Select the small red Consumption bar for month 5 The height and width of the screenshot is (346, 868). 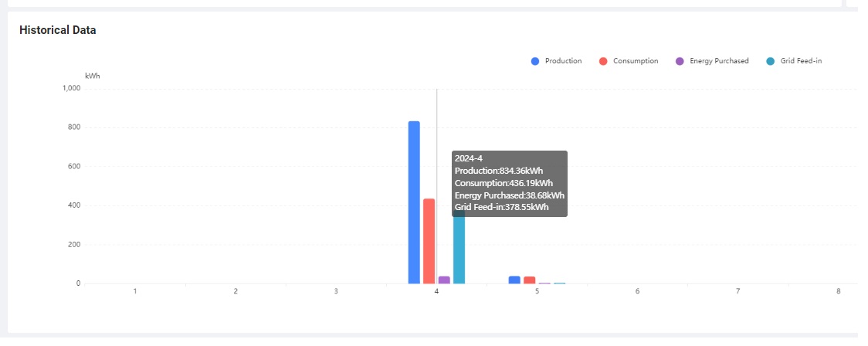pyautogui.click(x=529, y=280)
